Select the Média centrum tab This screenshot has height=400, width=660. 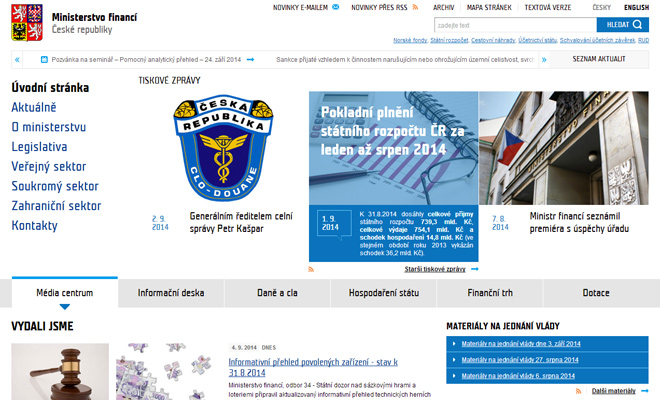click(65, 293)
